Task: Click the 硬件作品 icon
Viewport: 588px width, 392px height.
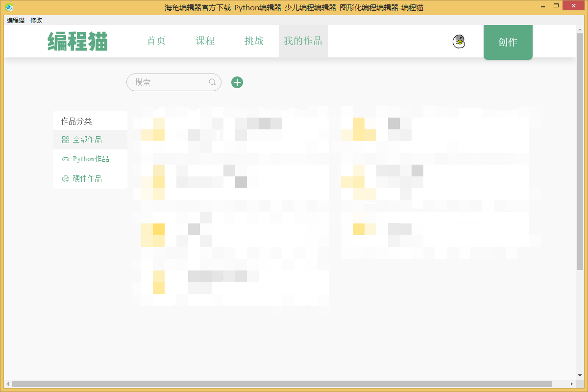Action: pos(66,179)
